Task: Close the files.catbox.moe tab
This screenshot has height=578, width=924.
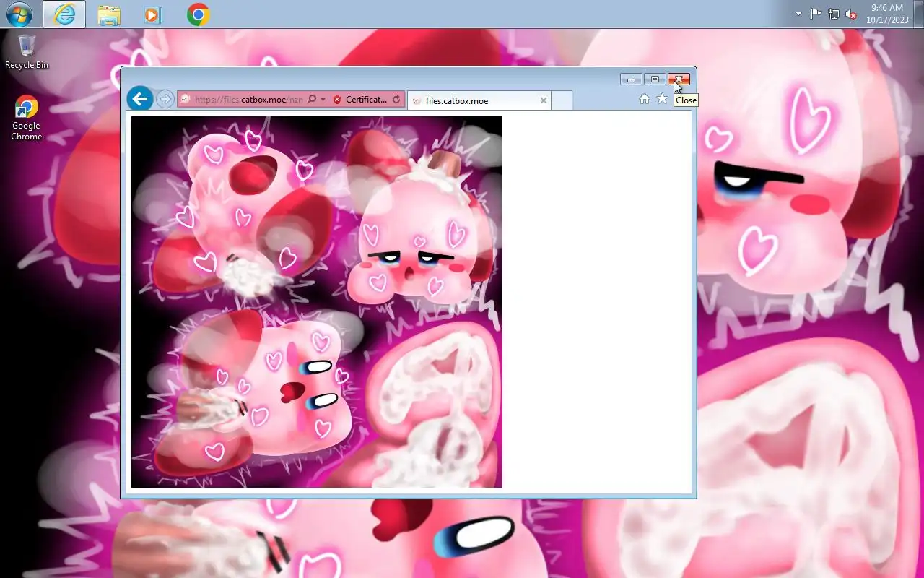Action: (x=544, y=100)
